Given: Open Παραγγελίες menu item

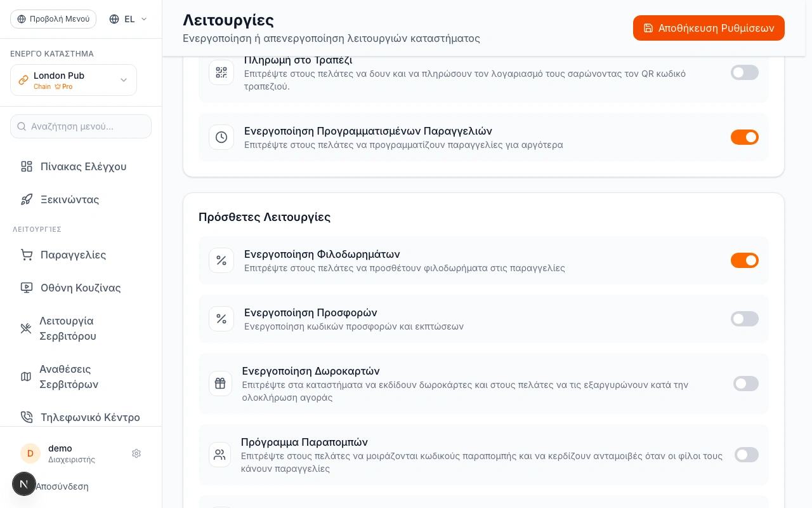Looking at the screenshot, I should 81,255.
